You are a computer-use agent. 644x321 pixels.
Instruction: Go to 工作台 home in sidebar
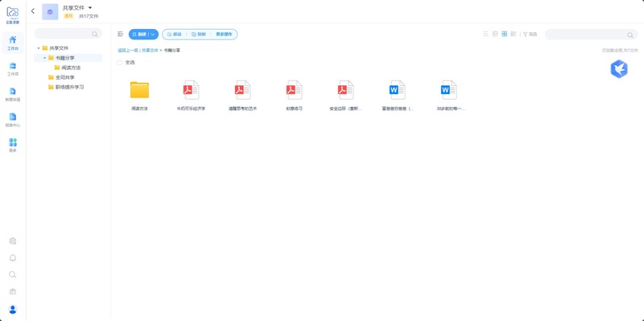click(13, 43)
